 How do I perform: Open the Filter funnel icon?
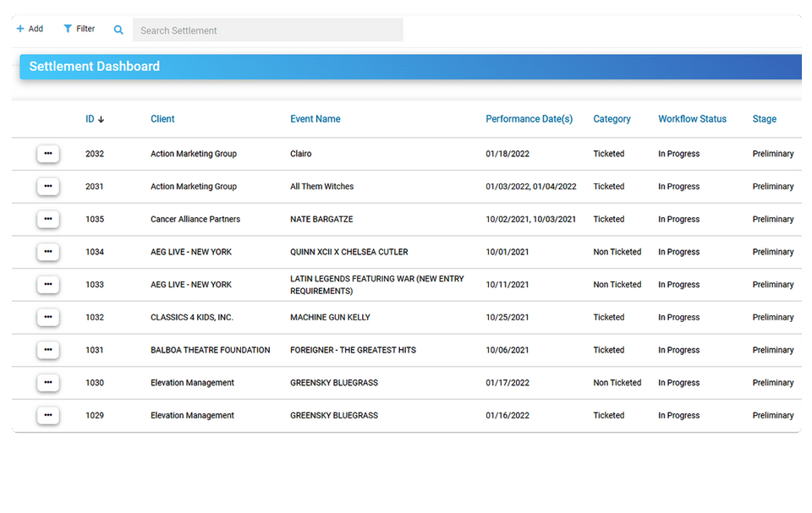[68, 29]
